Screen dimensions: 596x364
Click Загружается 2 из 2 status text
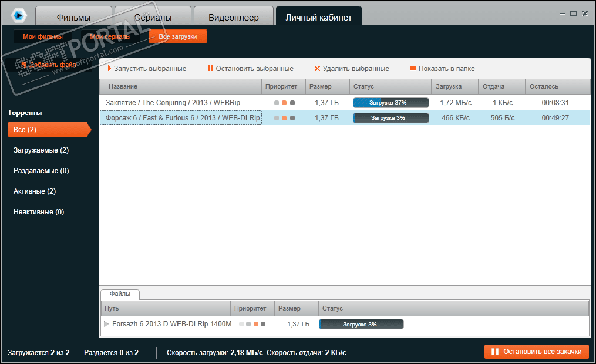coord(38,353)
